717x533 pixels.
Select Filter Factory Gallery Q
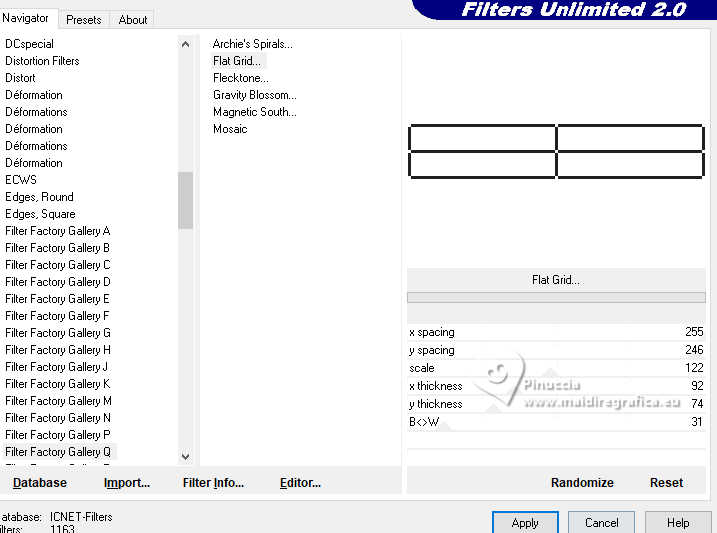click(58, 452)
